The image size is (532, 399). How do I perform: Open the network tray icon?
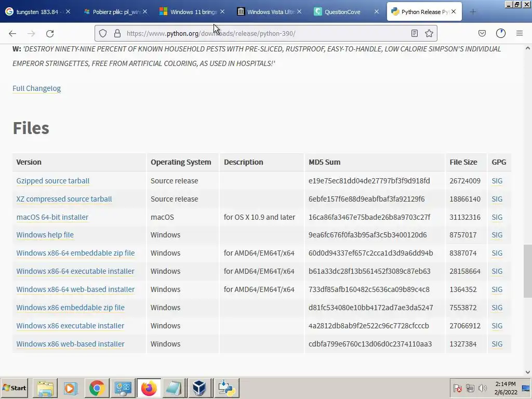click(470, 388)
